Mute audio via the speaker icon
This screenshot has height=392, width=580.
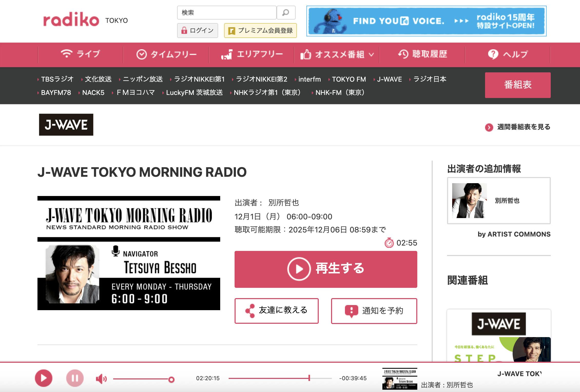pyautogui.click(x=101, y=379)
